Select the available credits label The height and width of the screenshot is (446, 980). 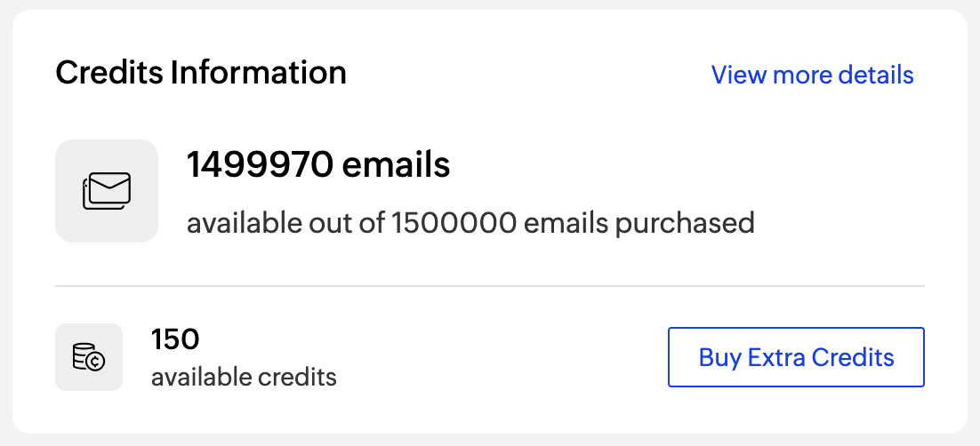click(244, 377)
